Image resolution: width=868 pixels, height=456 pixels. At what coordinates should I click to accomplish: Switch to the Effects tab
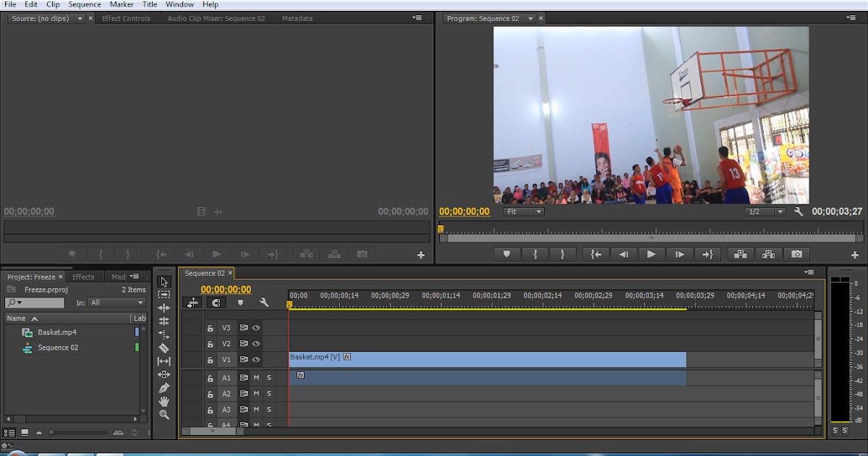(x=85, y=276)
